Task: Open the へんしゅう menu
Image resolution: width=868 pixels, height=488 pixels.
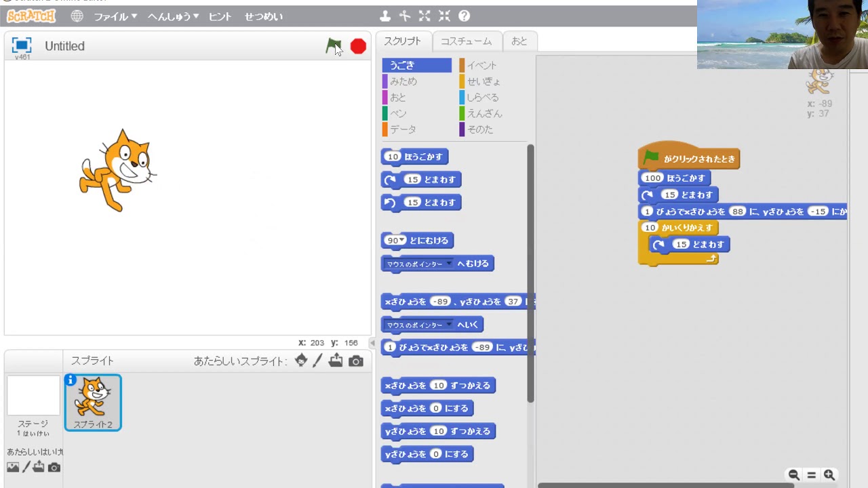Action: [x=173, y=16]
